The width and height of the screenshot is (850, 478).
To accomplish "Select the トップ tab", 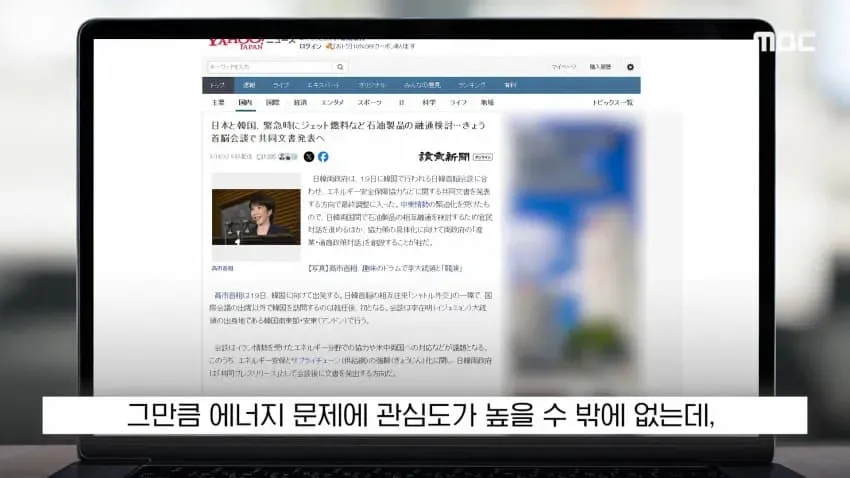I will pos(217,85).
